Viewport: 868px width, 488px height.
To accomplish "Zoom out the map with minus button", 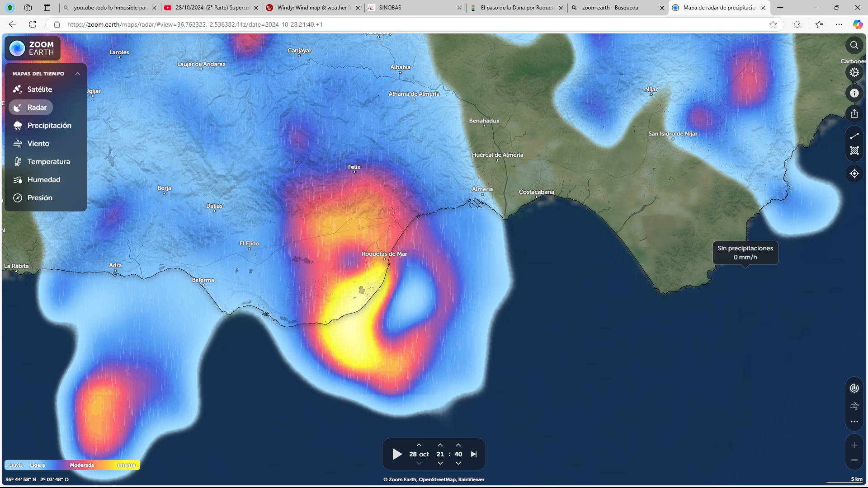I will click(x=854, y=460).
